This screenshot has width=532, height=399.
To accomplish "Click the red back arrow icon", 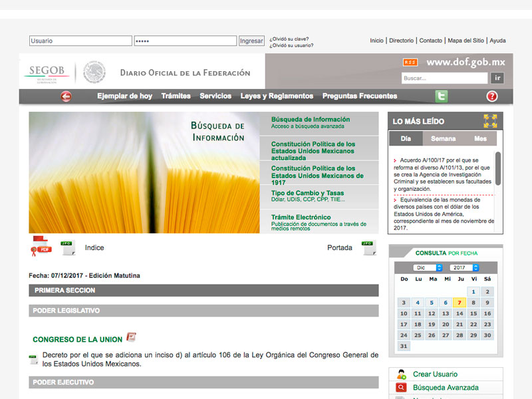I will 66,96.
